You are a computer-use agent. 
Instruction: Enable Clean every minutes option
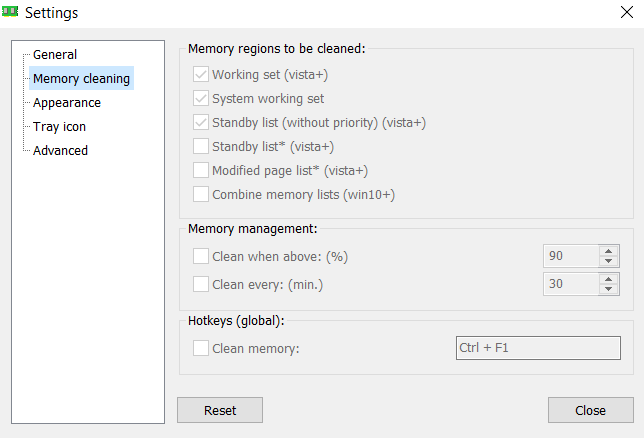(x=201, y=285)
